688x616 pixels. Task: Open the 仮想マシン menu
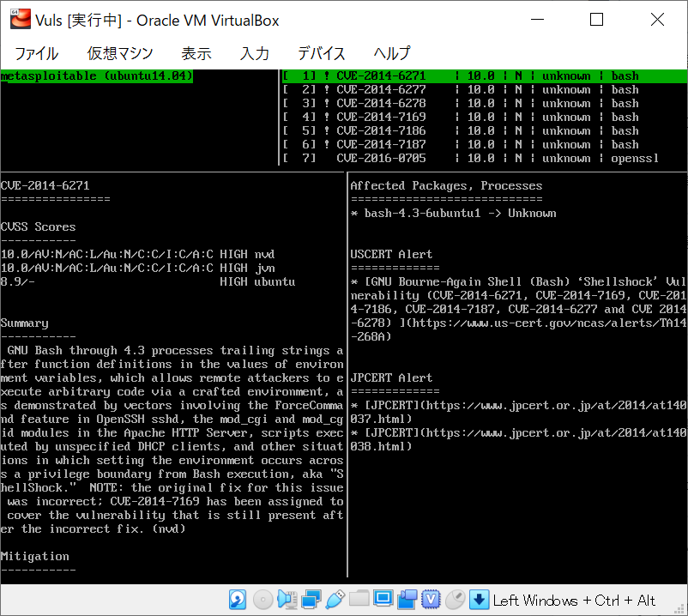pyautogui.click(x=120, y=53)
